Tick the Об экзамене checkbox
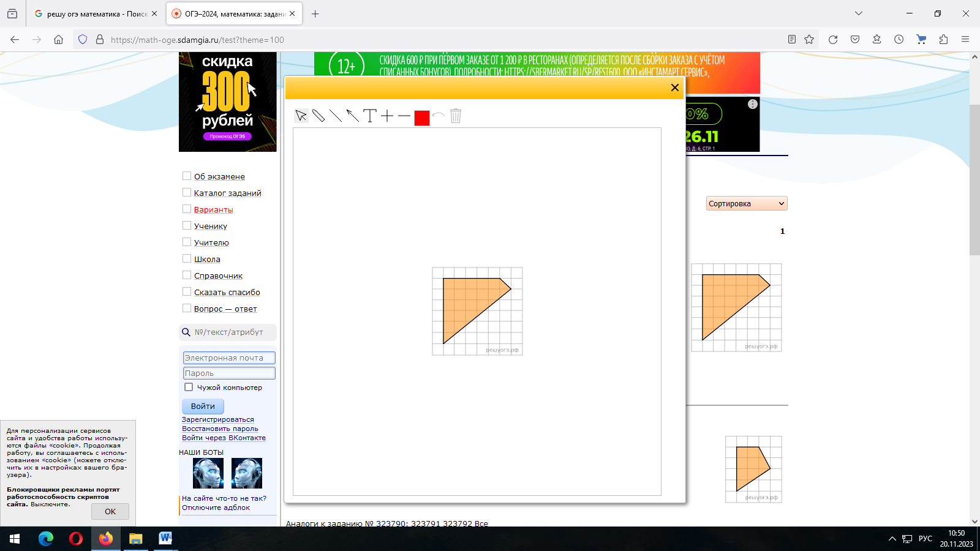 (187, 176)
